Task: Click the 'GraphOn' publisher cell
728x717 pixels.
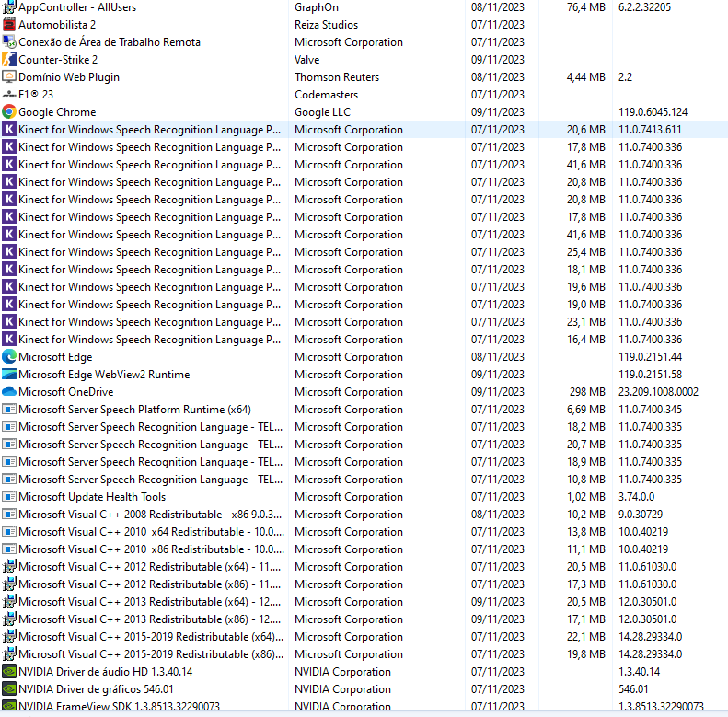Action: point(317,7)
